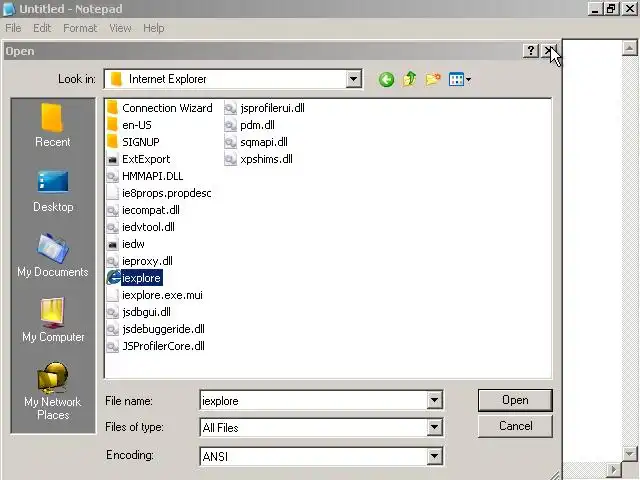The width and height of the screenshot is (640, 480).
Task: Select the HMMAPI.DLL file
Action: (x=145, y=176)
